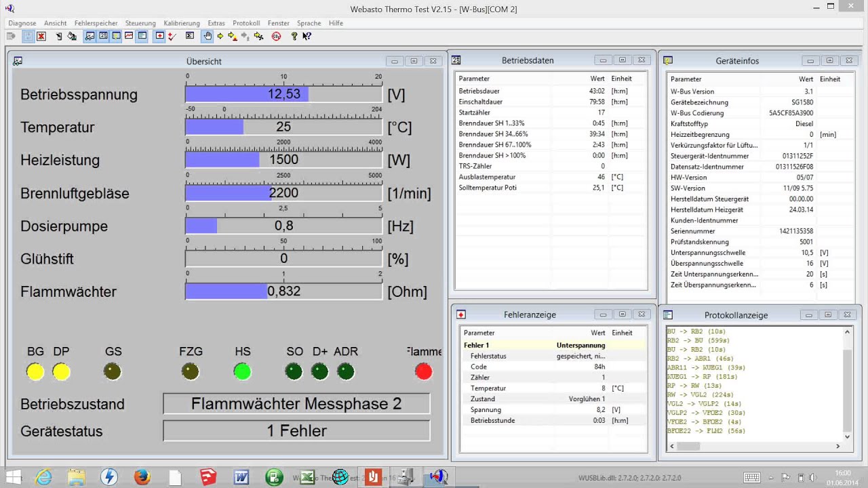Select the Seriennummer row in Geräteinfos
868x488 pixels.
[x=760, y=231]
